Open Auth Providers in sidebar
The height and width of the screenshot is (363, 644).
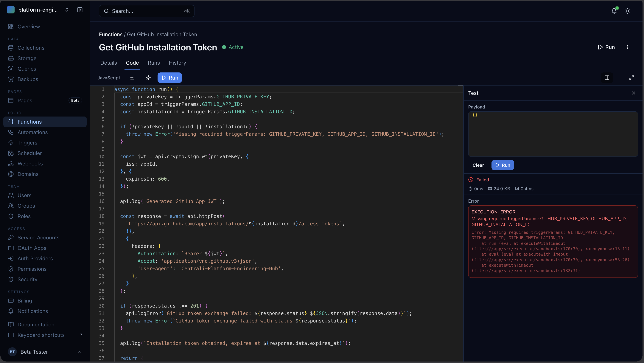pos(45,259)
